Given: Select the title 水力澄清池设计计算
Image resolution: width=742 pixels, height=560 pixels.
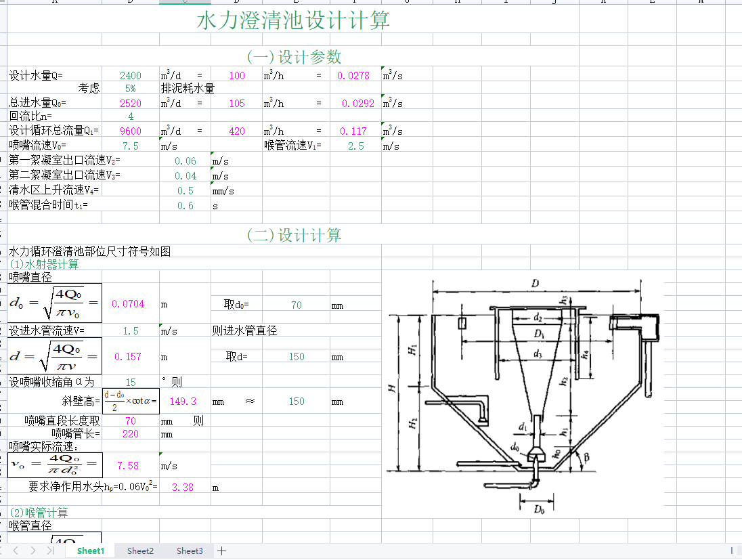Looking at the screenshot, I should 293,20.
